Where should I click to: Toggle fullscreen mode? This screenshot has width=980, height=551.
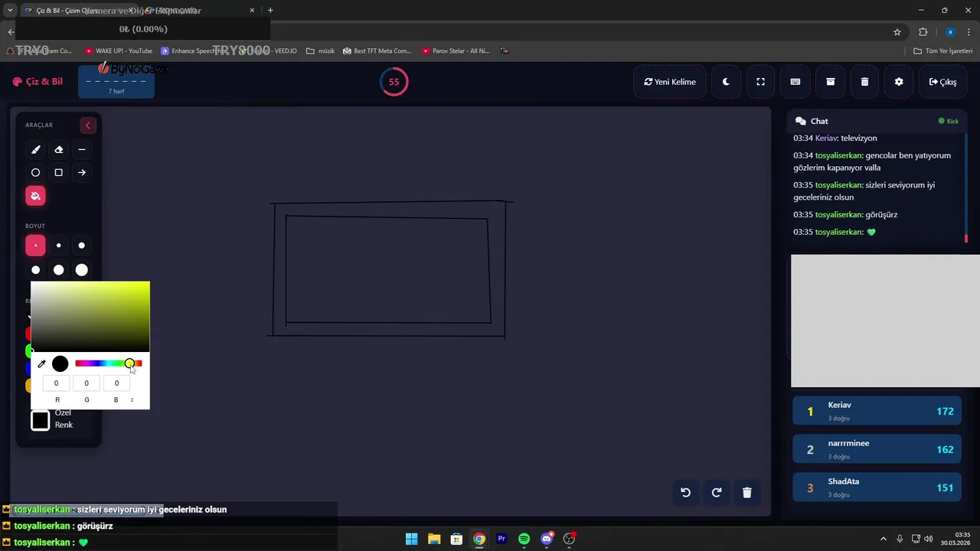pos(760,82)
